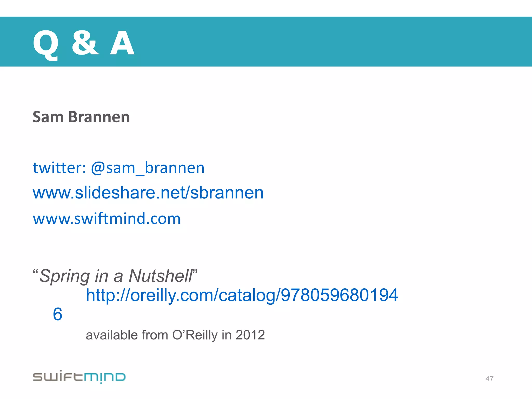532x399 pixels.
Task: Click the 'available from O'Reilly in 2012' text
Action: click(175, 335)
